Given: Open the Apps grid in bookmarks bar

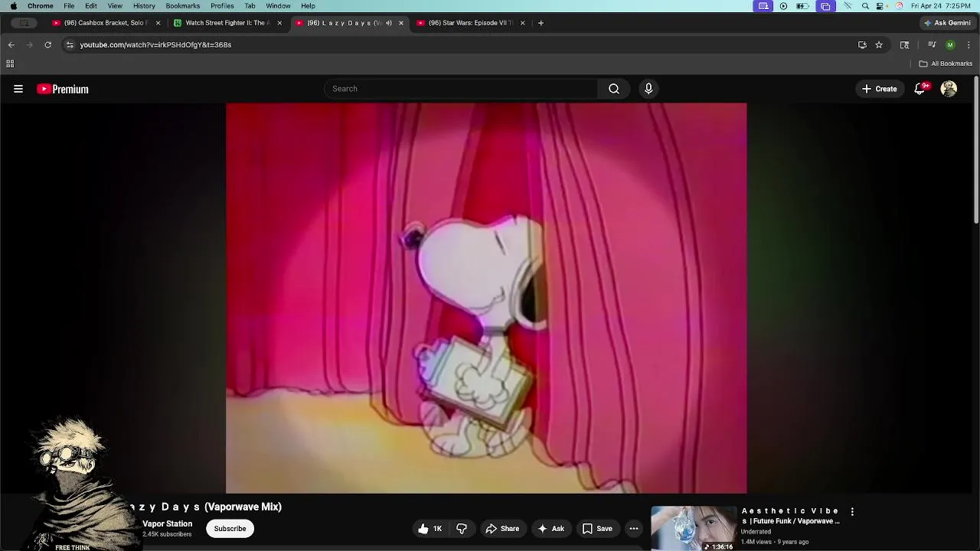Looking at the screenshot, I should tap(10, 64).
